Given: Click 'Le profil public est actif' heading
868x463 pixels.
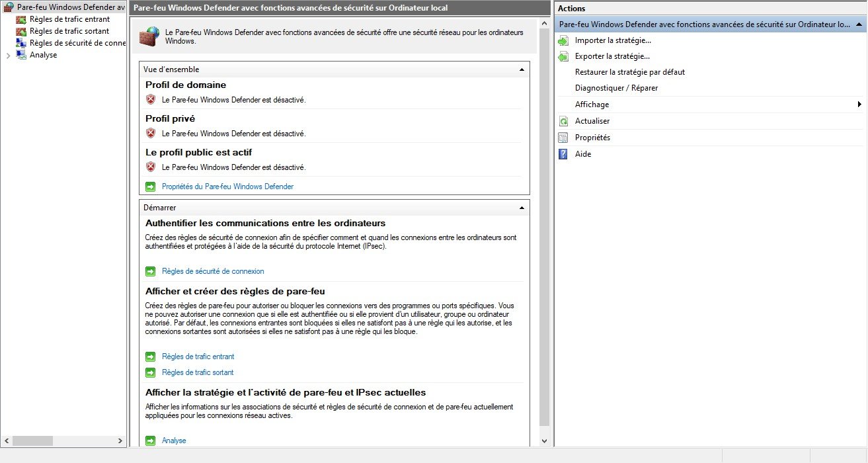Looking at the screenshot, I should [x=198, y=152].
